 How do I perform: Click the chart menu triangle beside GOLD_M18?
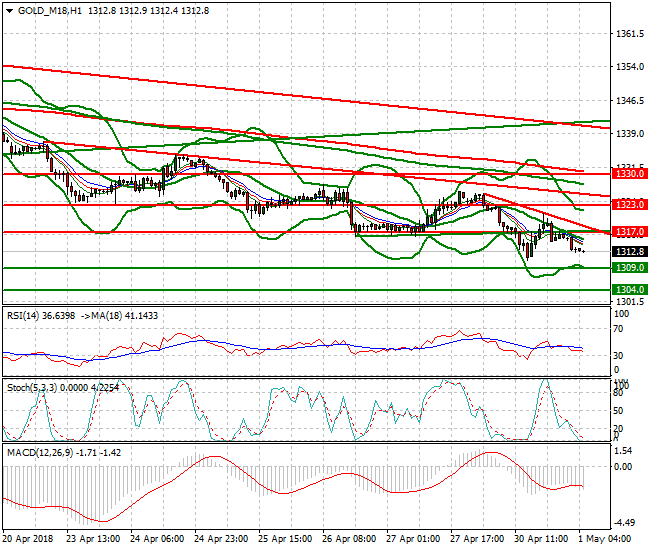(x=10, y=11)
